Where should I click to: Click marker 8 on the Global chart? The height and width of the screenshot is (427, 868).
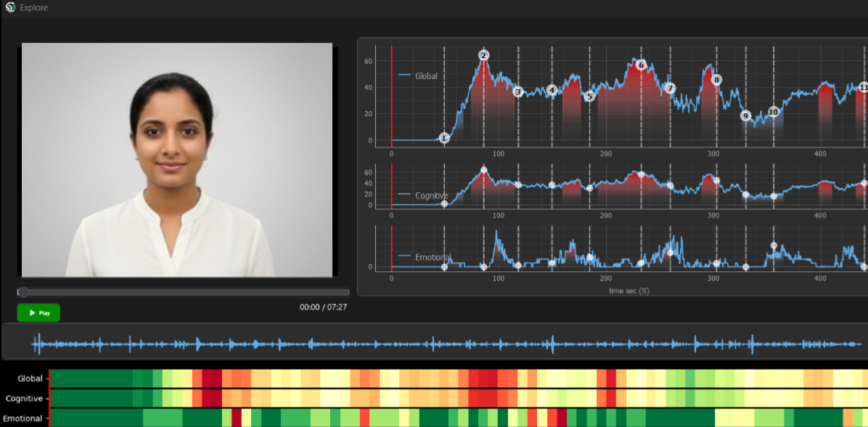tap(716, 80)
